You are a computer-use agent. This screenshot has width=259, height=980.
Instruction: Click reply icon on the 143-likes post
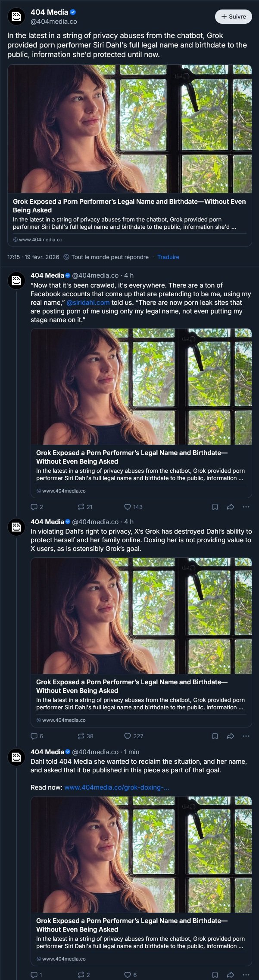click(34, 507)
